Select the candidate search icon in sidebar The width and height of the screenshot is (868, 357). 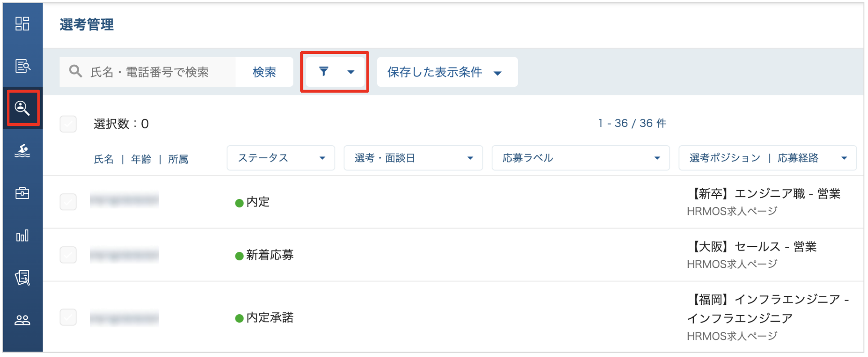click(23, 108)
